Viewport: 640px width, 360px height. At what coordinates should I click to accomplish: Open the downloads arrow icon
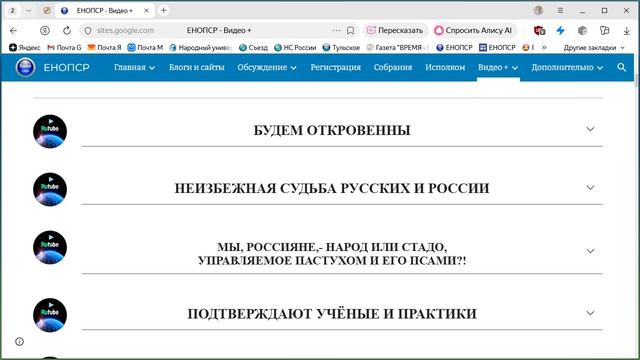(627, 31)
